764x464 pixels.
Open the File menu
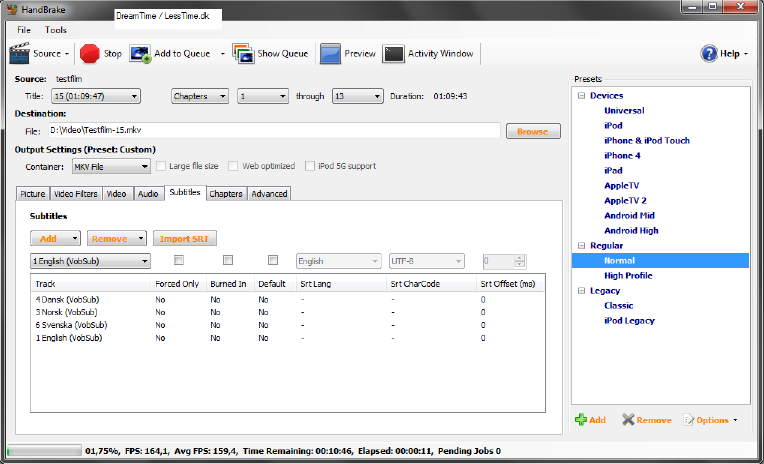tap(24, 30)
